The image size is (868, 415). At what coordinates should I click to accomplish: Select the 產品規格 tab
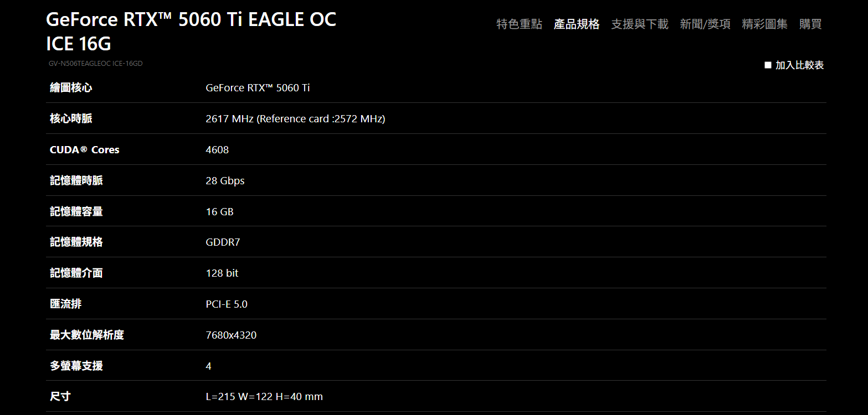[577, 24]
